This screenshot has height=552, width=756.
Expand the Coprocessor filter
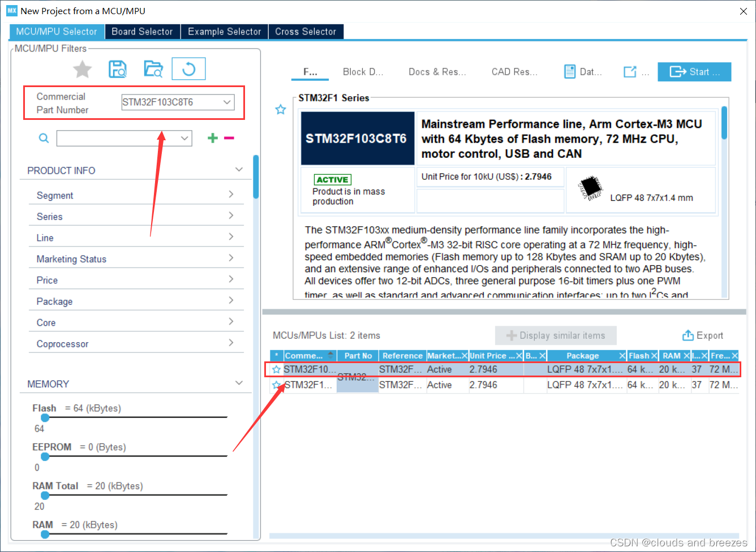pyautogui.click(x=231, y=343)
